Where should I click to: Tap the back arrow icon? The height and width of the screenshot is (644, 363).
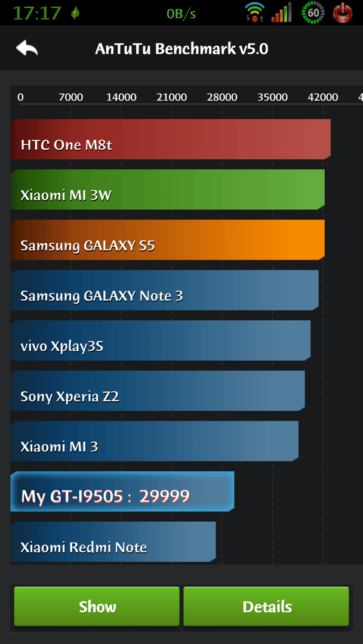27,48
